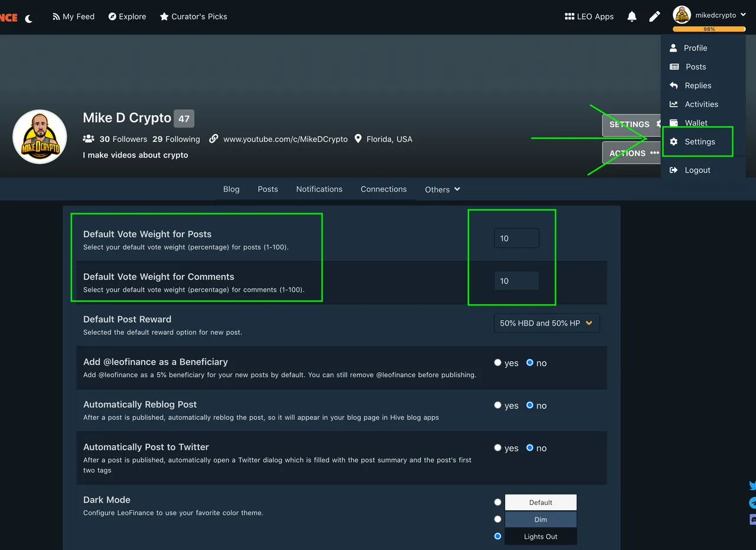This screenshot has height=550, width=756.
Task: Click the Activities chart icon
Action: click(674, 104)
